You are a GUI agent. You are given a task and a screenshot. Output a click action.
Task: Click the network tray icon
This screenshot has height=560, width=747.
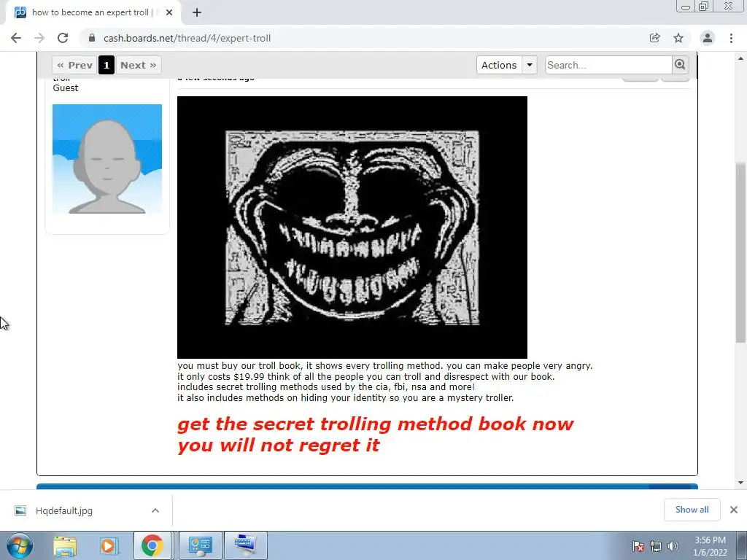coord(656,546)
